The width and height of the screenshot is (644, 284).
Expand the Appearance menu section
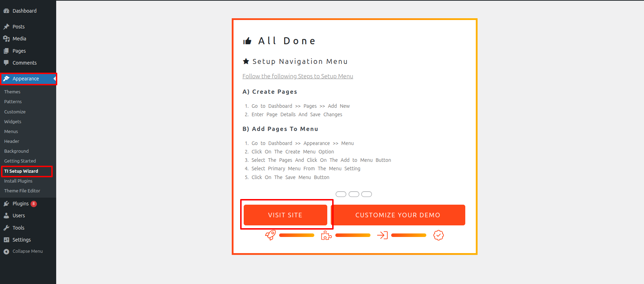pos(26,79)
